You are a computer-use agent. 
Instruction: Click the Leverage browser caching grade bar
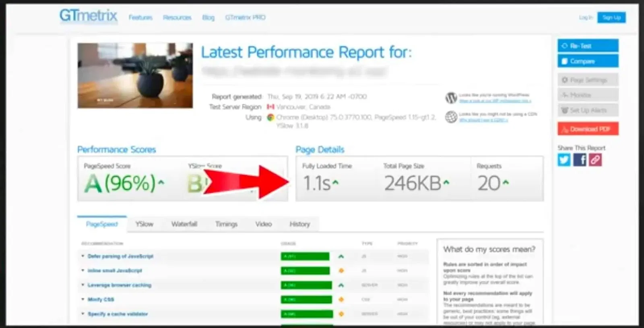(x=306, y=285)
